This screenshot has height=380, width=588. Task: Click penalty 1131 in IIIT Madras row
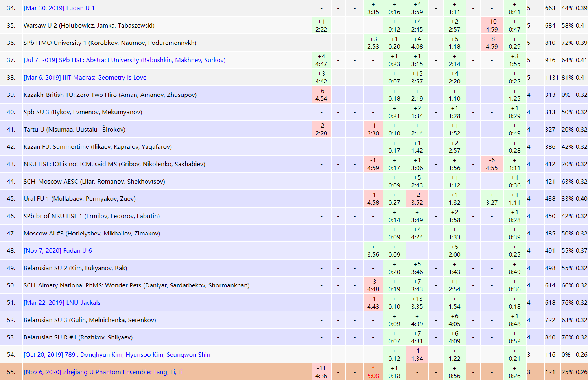[551, 78]
